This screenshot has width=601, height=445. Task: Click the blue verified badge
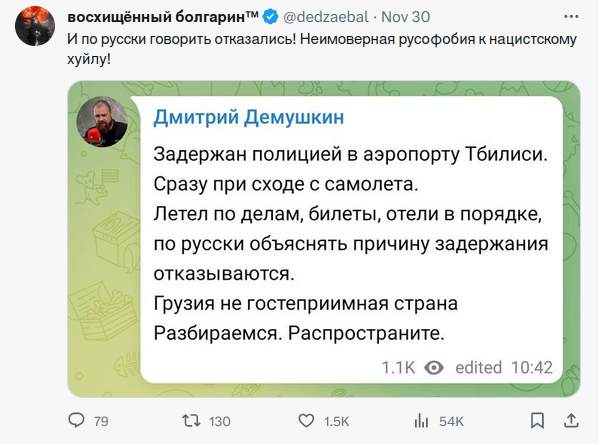click(x=271, y=17)
